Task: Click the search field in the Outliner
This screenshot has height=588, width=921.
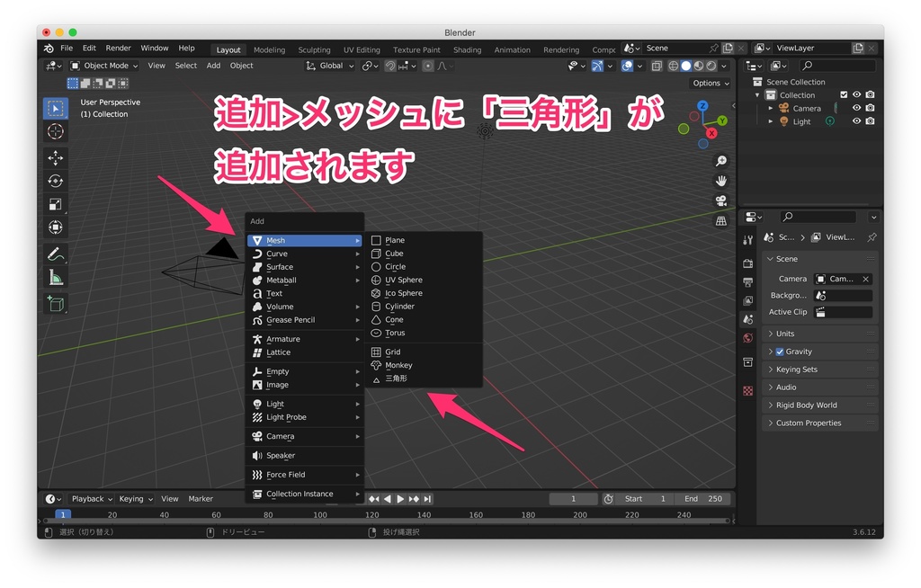Action: (x=836, y=65)
